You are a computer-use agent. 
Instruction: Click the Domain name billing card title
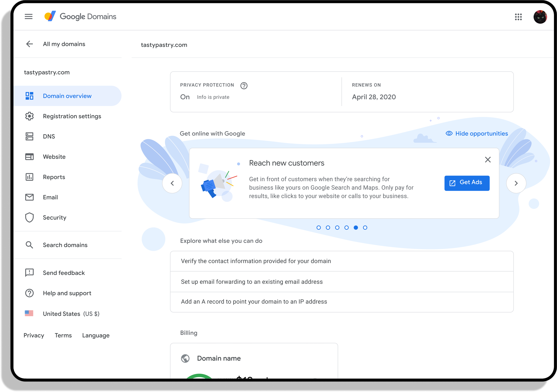(x=219, y=358)
